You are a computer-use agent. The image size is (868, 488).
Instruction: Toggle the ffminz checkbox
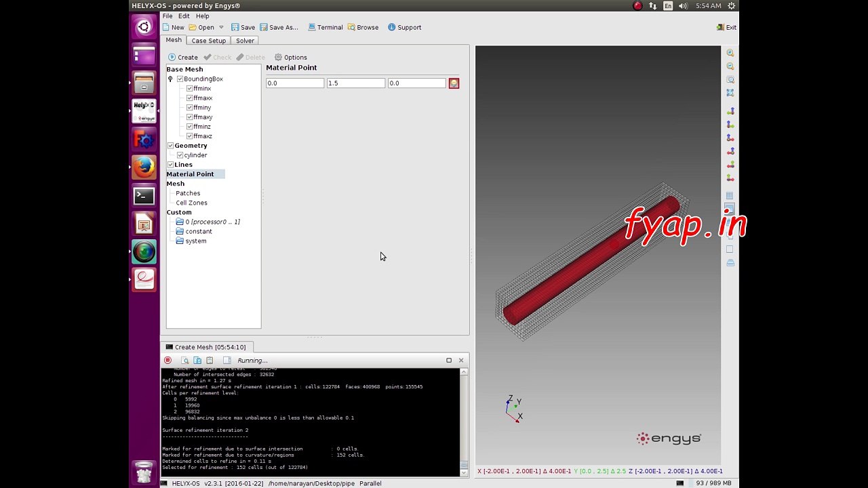(189, 127)
